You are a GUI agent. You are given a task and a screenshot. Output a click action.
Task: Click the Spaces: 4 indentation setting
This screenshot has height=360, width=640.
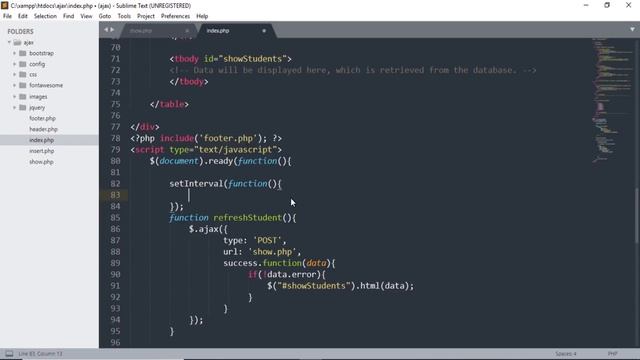(565, 353)
